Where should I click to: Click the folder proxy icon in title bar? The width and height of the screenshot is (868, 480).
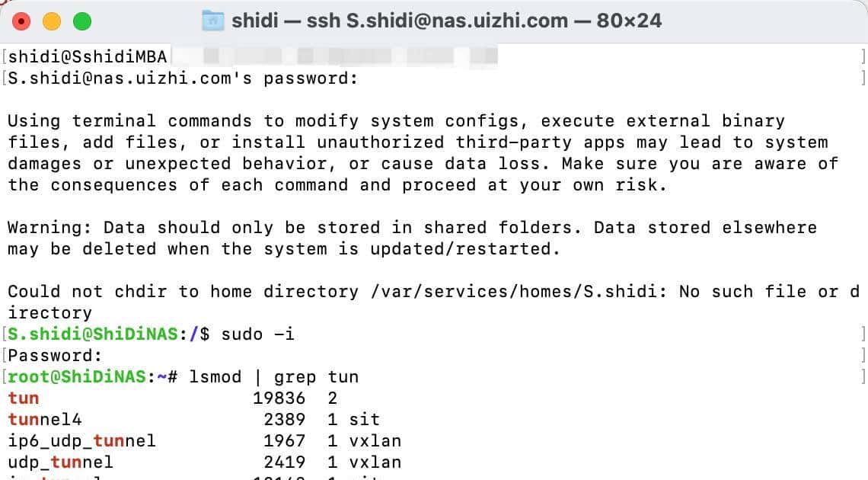click(x=212, y=21)
